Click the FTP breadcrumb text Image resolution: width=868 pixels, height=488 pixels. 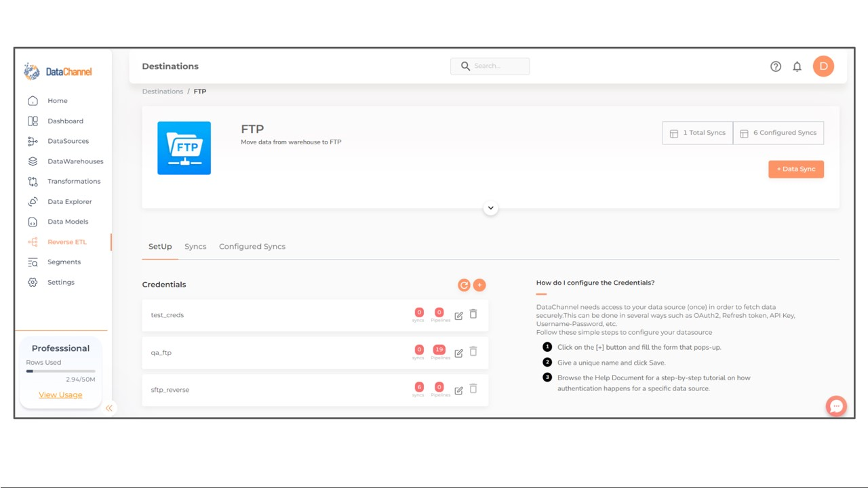(200, 91)
